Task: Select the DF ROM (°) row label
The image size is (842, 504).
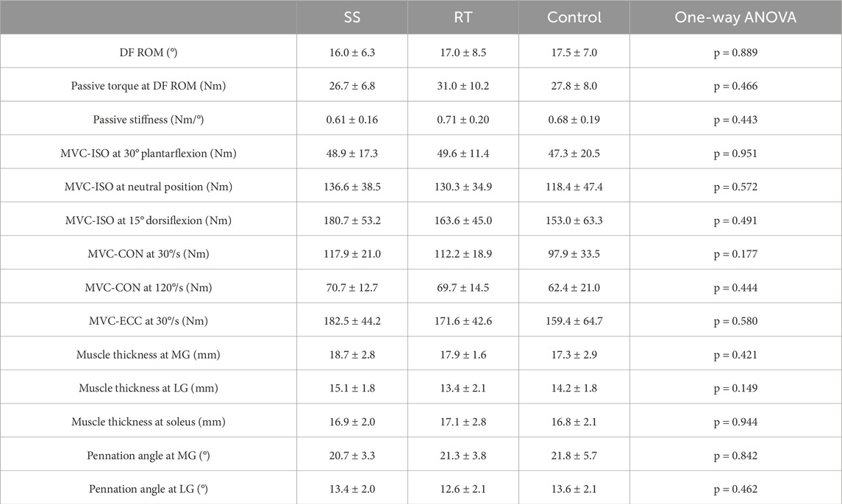Action: pos(149,52)
